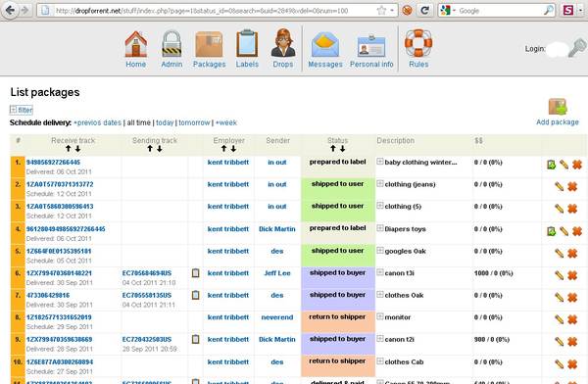Sort Status column ascending
This screenshot has width=588, height=384.
pos(332,149)
